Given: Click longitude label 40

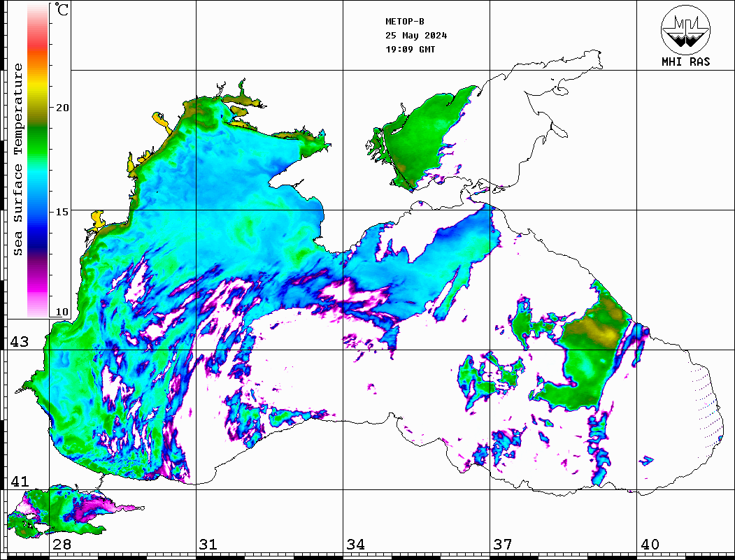Looking at the screenshot, I should pyautogui.click(x=650, y=545).
